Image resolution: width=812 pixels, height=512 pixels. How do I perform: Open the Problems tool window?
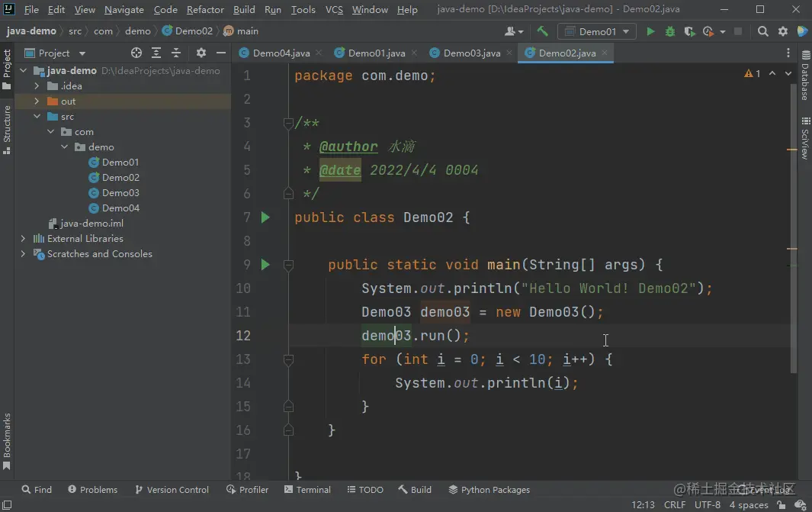pos(93,490)
